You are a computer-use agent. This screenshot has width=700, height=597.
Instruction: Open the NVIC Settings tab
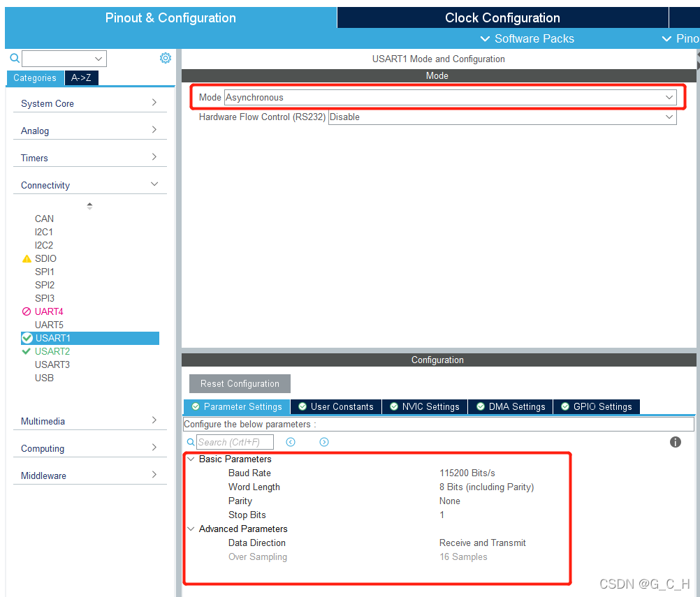tap(425, 406)
